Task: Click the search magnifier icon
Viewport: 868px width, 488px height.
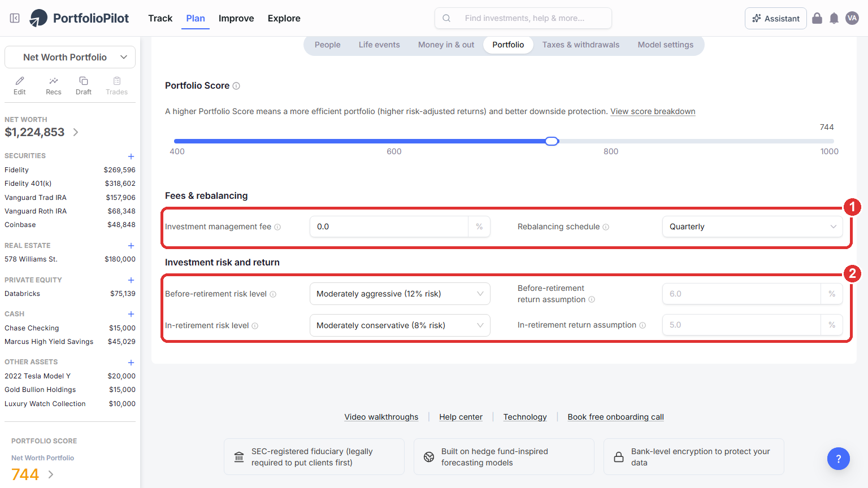Action: pos(446,18)
